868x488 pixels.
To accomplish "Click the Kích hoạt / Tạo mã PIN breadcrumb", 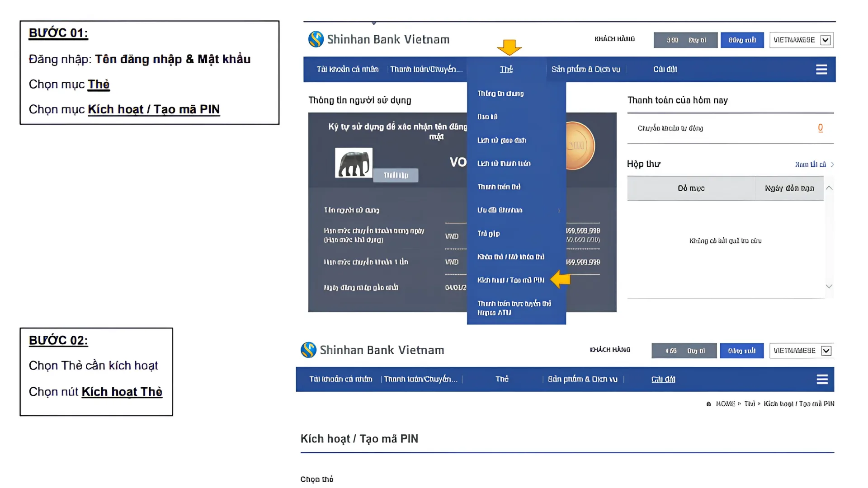I will pyautogui.click(x=799, y=404).
